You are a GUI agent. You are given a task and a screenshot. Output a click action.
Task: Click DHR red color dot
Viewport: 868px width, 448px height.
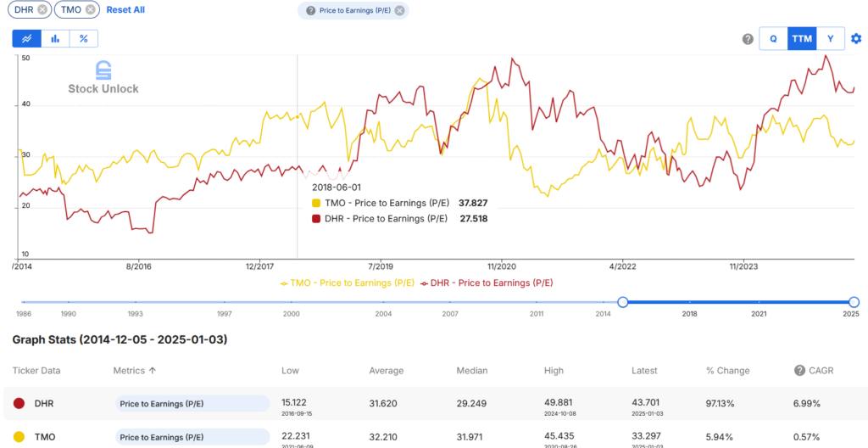[19, 404]
